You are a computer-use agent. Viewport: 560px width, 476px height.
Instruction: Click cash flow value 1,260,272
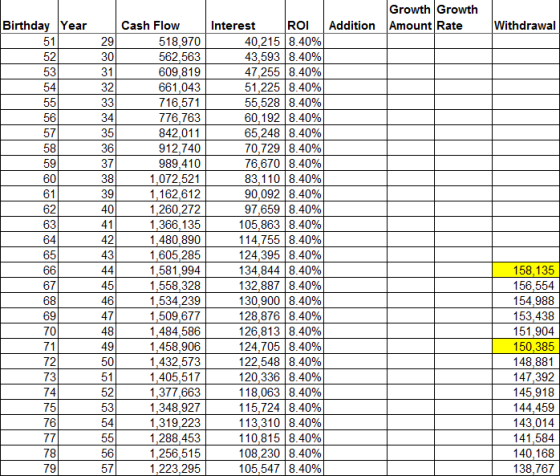[x=175, y=209]
